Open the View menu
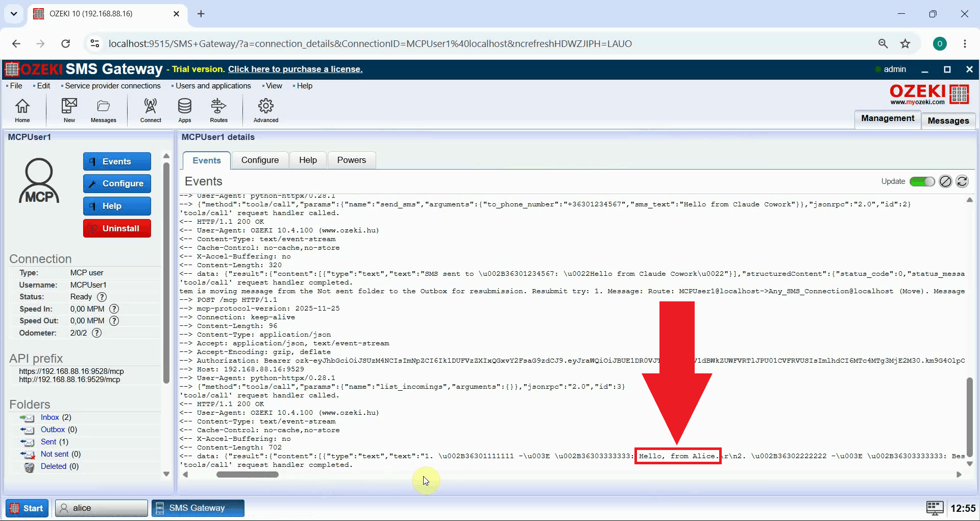The image size is (980, 521). coord(274,86)
